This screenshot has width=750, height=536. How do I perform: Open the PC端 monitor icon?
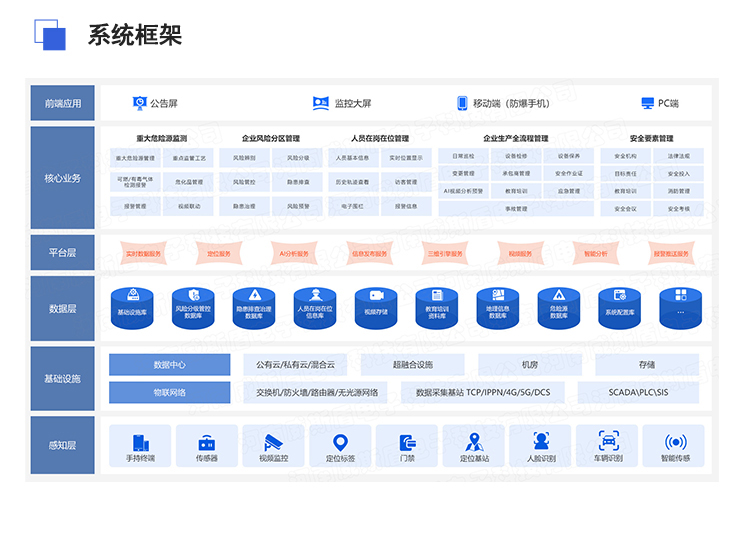tap(647, 103)
